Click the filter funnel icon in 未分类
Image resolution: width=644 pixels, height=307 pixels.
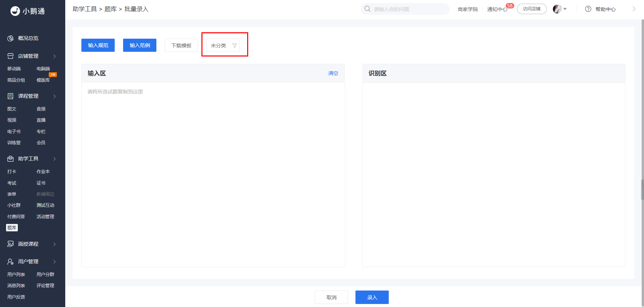tap(234, 45)
